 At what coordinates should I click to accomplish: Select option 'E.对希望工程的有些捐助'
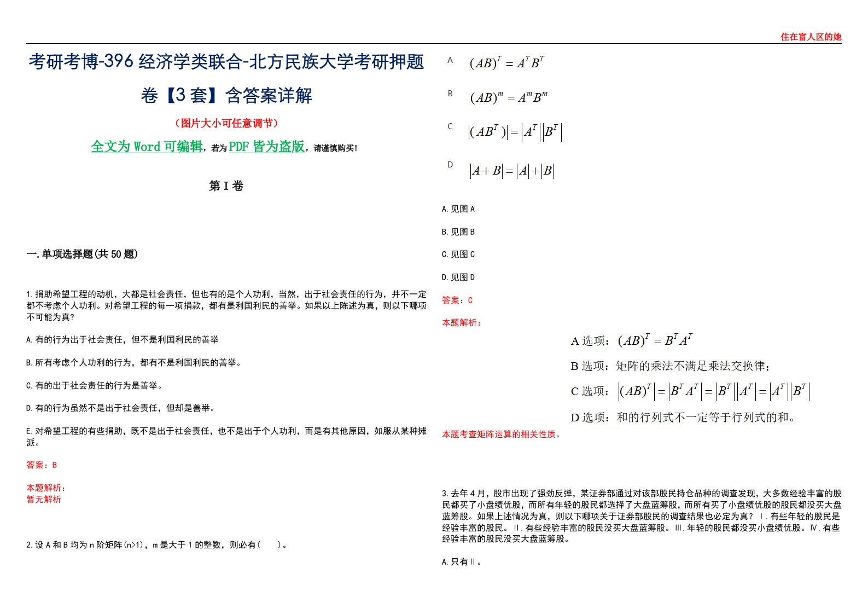click(x=226, y=437)
